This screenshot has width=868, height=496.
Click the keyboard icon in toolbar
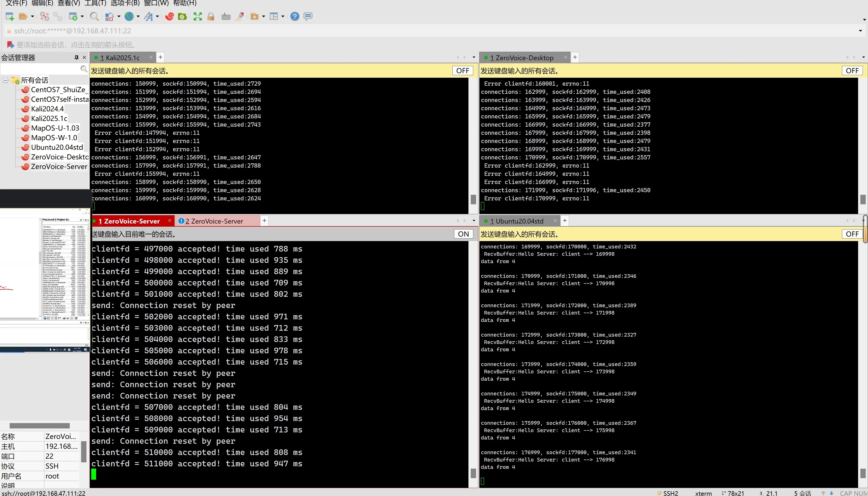coord(226,16)
